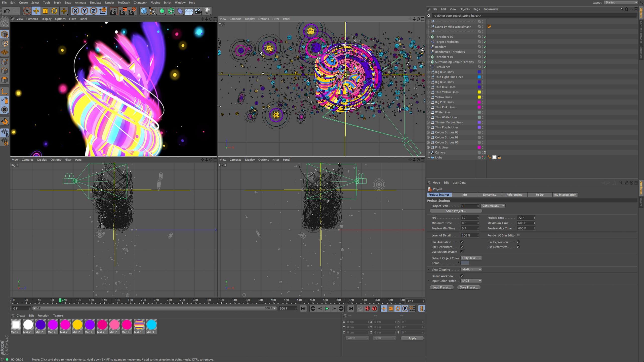This screenshot has width=644, height=362.
Task: Add a Cube primitive object
Action: pos(144,11)
